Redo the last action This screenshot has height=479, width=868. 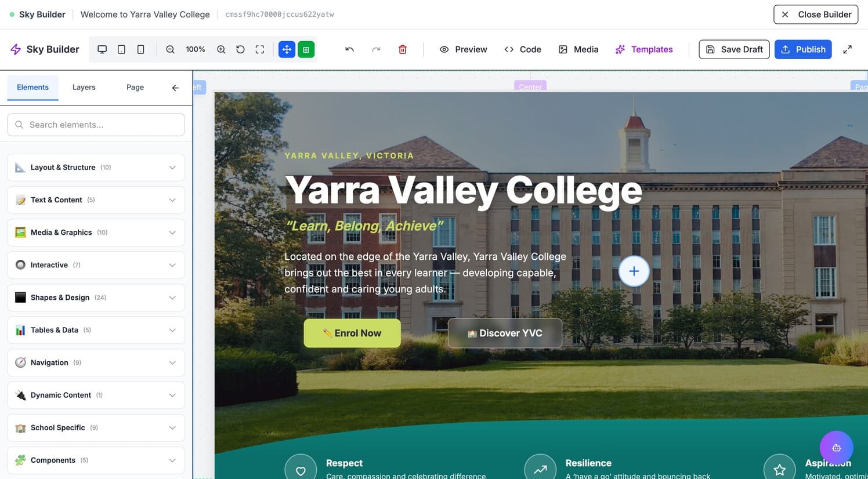point(376,49)
